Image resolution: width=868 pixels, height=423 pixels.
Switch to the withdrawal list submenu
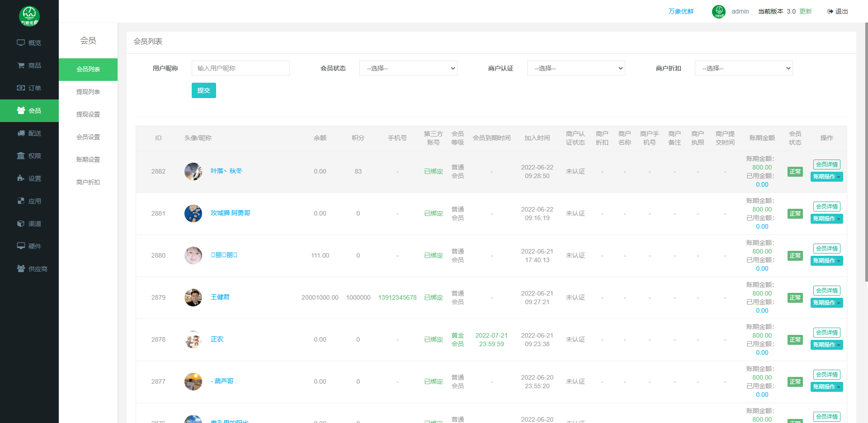tap(88, 92)
